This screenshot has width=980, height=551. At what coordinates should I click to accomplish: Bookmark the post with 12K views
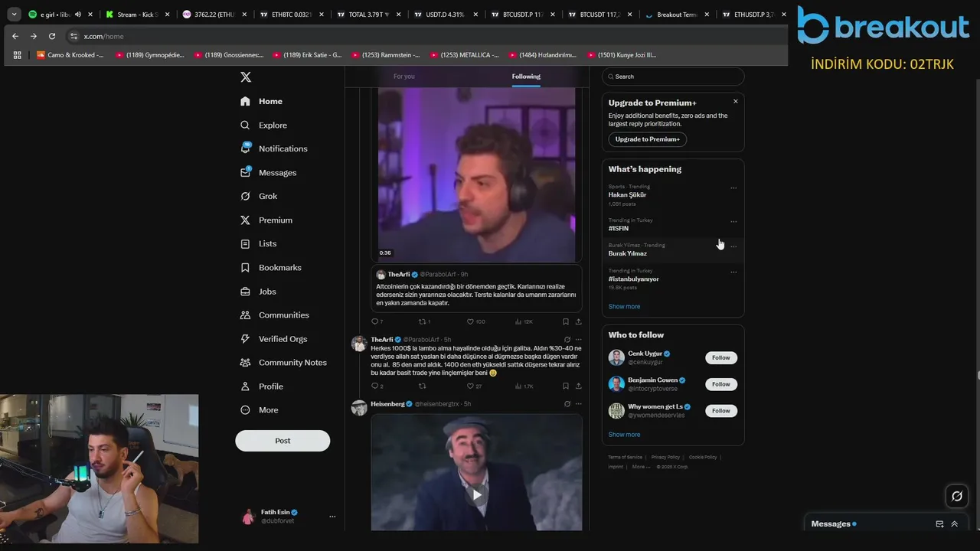pyautogui.click(x=565, y=321)
